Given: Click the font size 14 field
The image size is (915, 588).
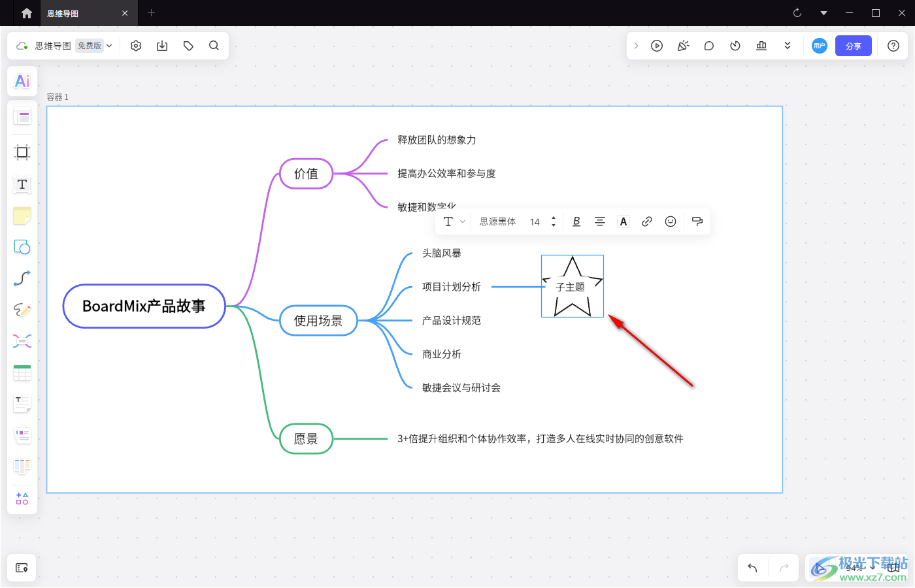Looking at the screenshot, I should [535, 222].
